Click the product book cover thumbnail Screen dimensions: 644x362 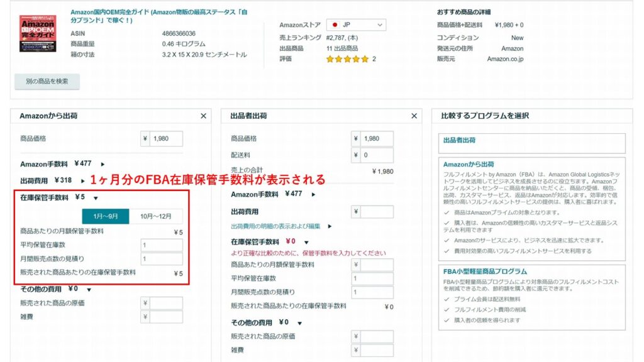point(38,33)
